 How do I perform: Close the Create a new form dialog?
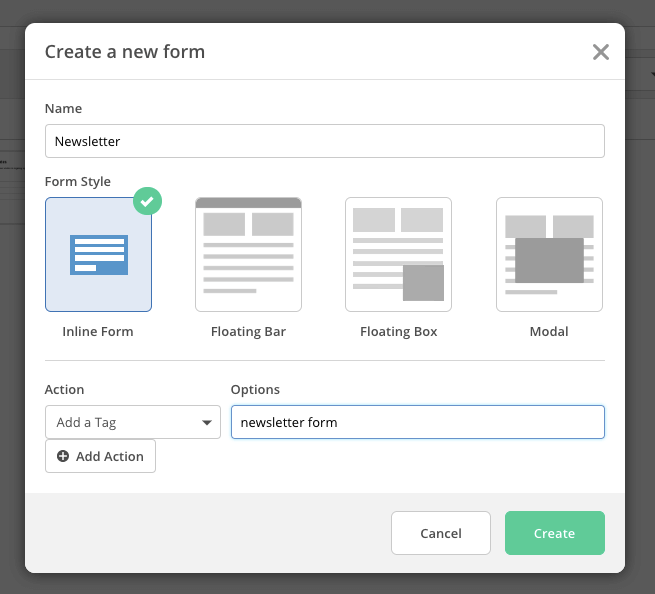click(600, 52)
